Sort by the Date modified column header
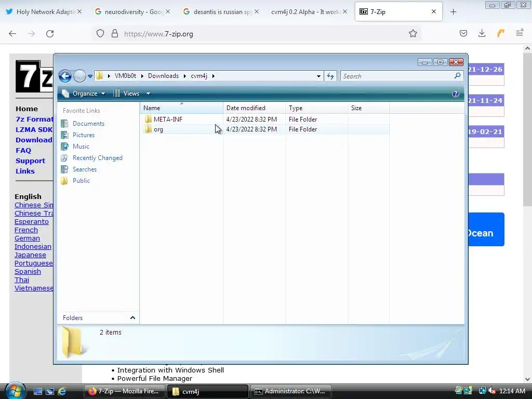Screen dimensions: 532x399 tap(254, 108)
